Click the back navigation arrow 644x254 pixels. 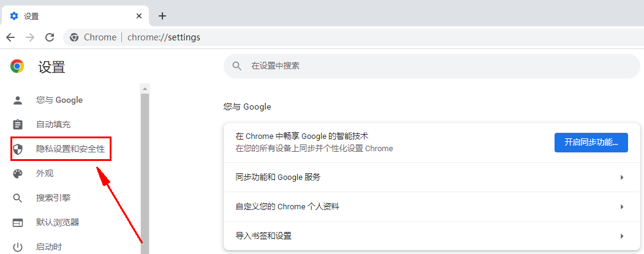point(10,37)
